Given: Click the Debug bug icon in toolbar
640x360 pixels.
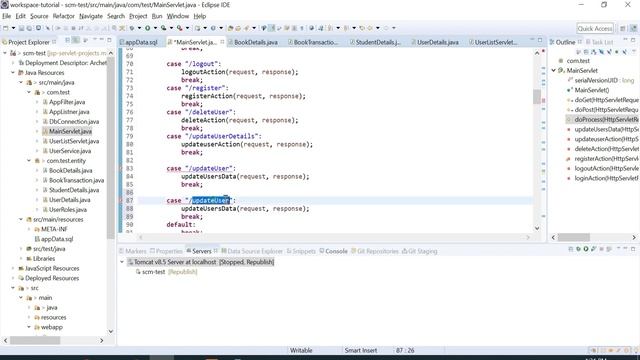Looking at the screenshot, I should pyautogui.click(x=131, y=28).
